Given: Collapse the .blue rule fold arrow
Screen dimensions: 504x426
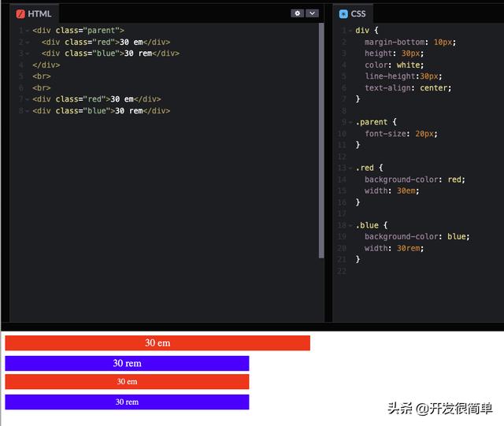Looking at the screenshot, I should [350, 225].
